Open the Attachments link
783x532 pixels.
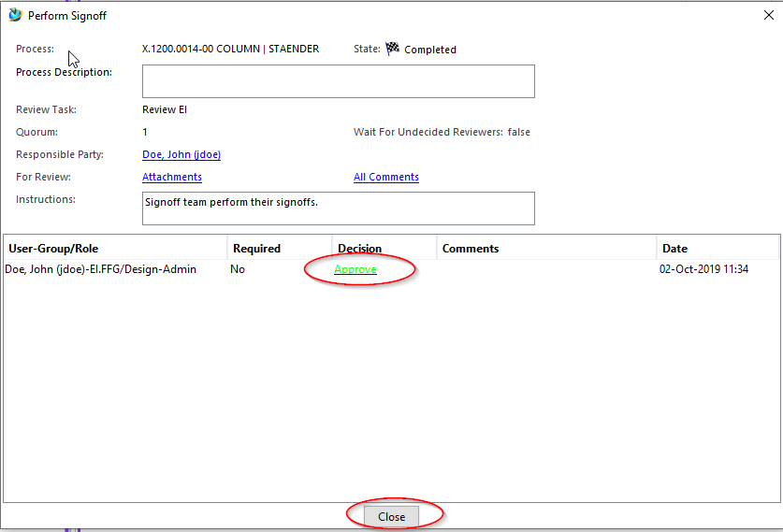pos(172,177)
